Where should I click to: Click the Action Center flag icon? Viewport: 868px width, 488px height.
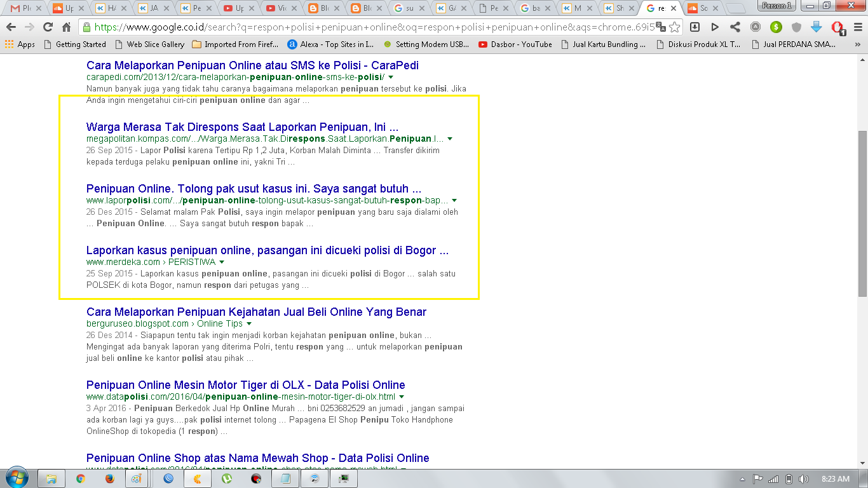pyautogui.click(x=758, y=478)
